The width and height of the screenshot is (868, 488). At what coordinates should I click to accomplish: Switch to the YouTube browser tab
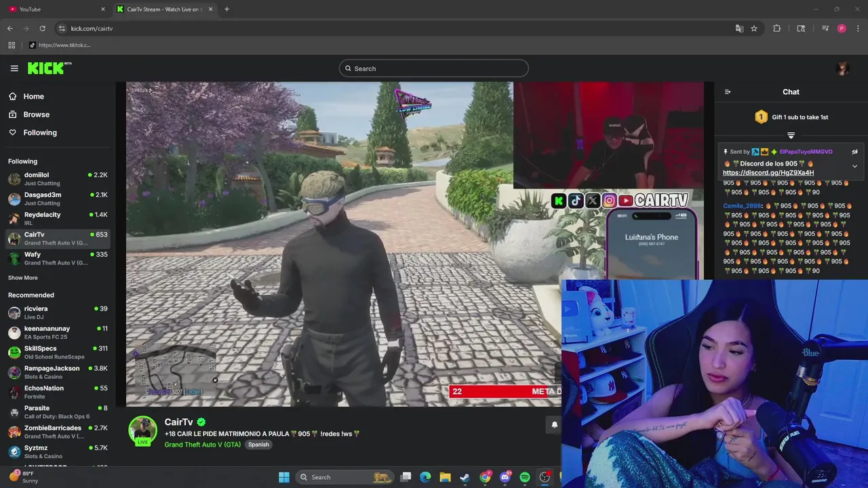(56, 9)
